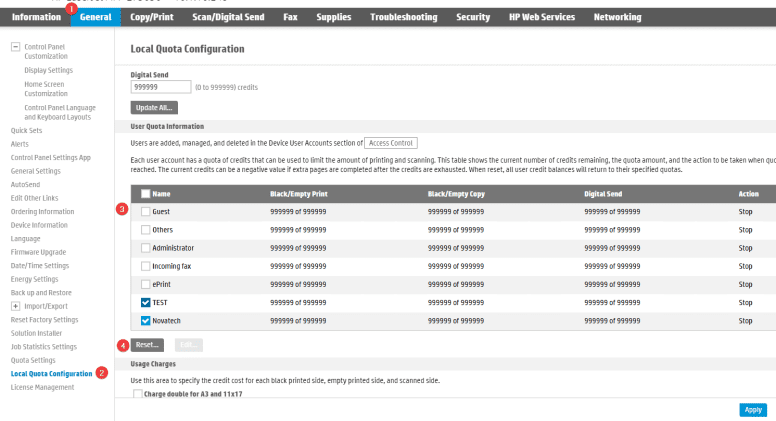This screenshot has height=421, width=776.
Task: Go to the Networking tab
Action: click(617, 18)
